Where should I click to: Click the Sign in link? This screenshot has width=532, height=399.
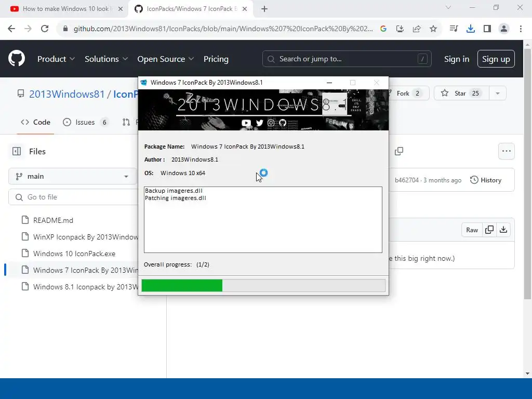(x=457, y=59)
